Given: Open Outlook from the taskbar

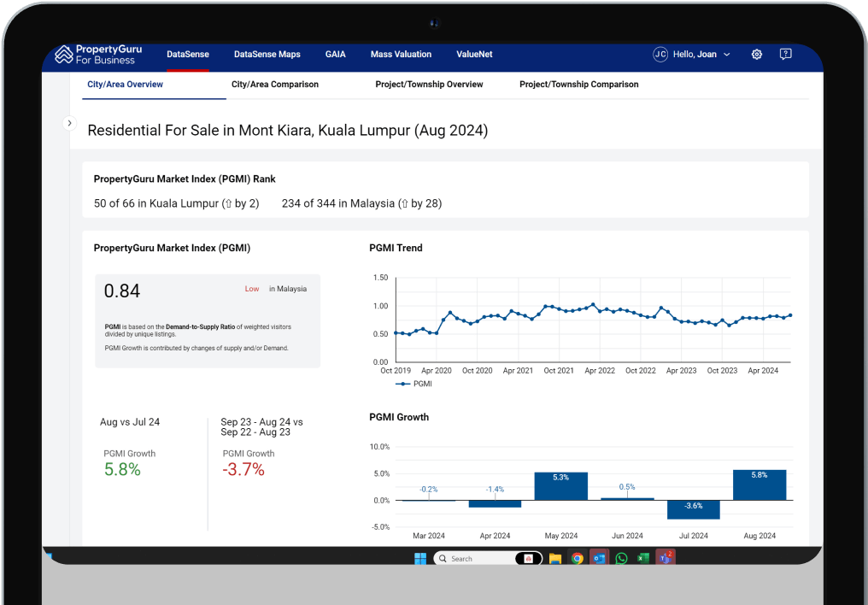Looking at the screenshot, I should (599, 559).
